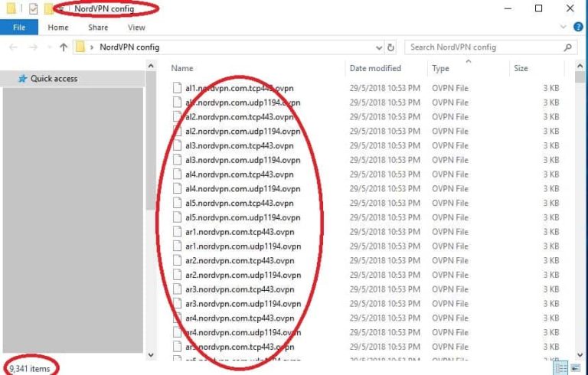The width and height of the screenshot is (588, 375).
Task: Switch to details view in status bar
Action: pos(560,368)
